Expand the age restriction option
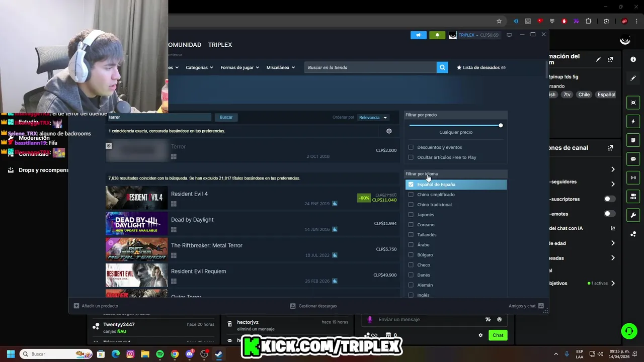The height and width of the screenshot is (362, 644). coord(613,243)
